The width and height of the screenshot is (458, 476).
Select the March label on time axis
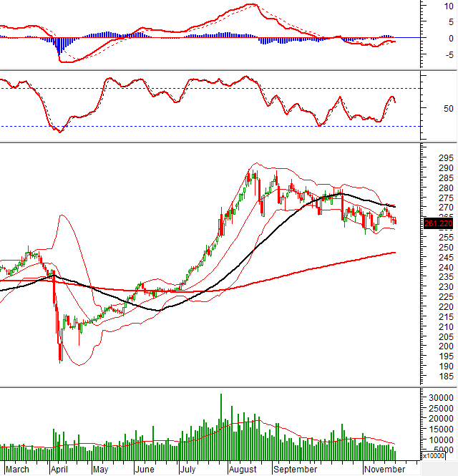click(x=16, y=470)
